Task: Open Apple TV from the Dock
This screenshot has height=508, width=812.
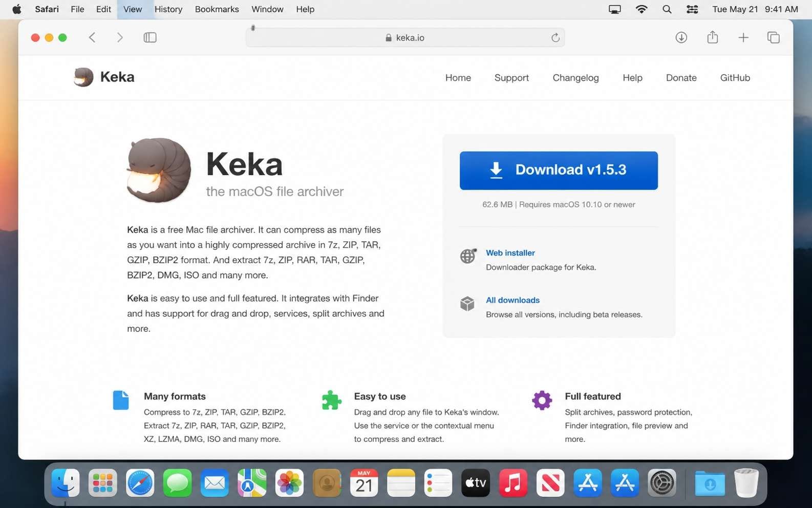Action: (x=476, y=482)
